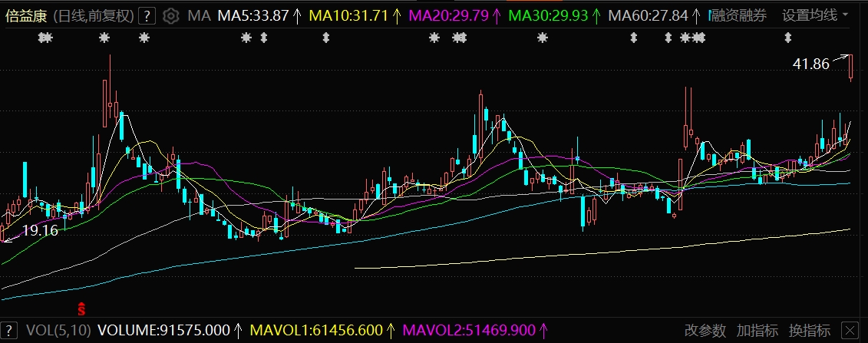Click the 换指标 button
The image size is (868, 343).
pyautogui.click(x=809, y=331)
